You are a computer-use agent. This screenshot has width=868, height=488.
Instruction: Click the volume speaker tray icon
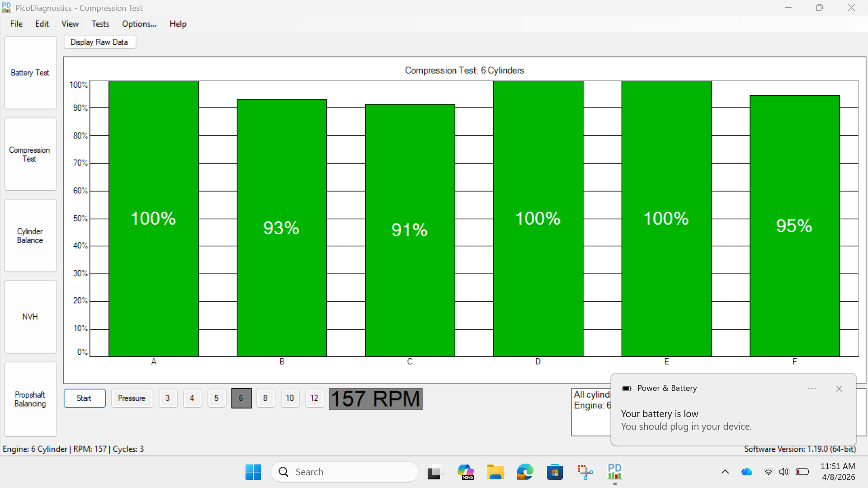pos(784,472)
